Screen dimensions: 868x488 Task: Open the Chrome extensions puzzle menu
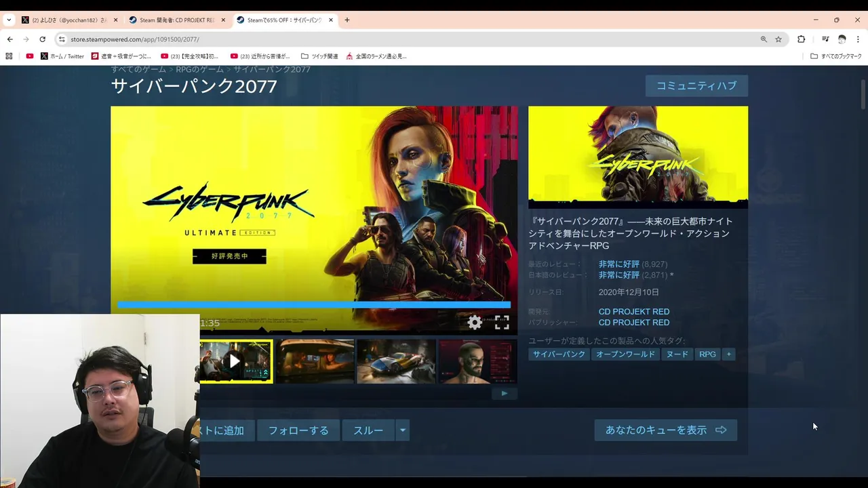coord(801,39)
